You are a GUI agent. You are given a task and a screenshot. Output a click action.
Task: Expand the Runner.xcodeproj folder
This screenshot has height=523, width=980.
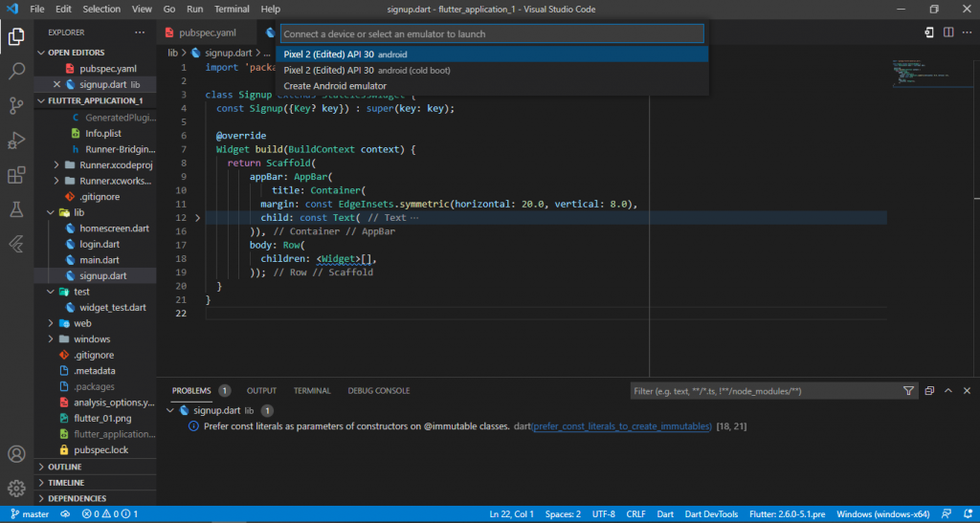coord(56,164)
